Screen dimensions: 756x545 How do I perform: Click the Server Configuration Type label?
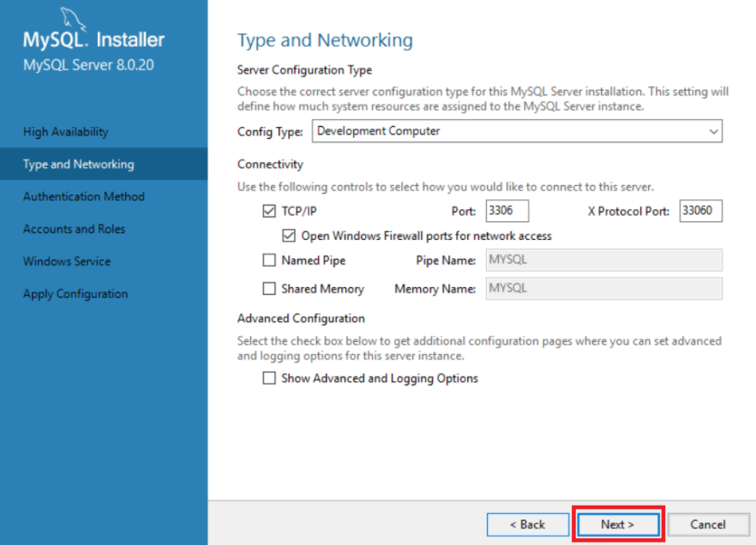tap(304, 70)
